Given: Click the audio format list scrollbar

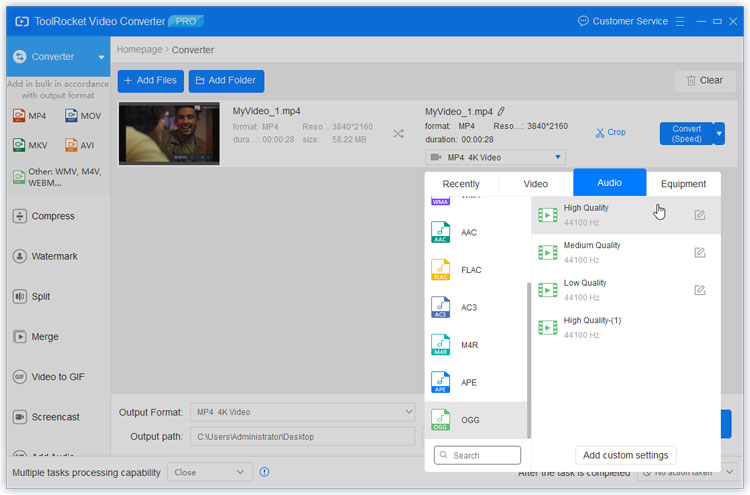Looking at the screenshot, I should coord(529,360).
